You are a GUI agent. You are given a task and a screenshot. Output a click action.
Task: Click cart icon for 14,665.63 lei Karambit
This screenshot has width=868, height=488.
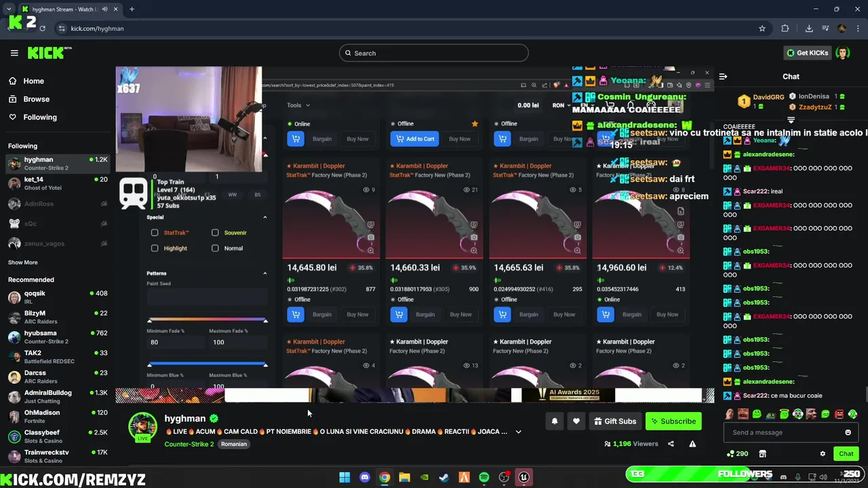coord(502,314)
